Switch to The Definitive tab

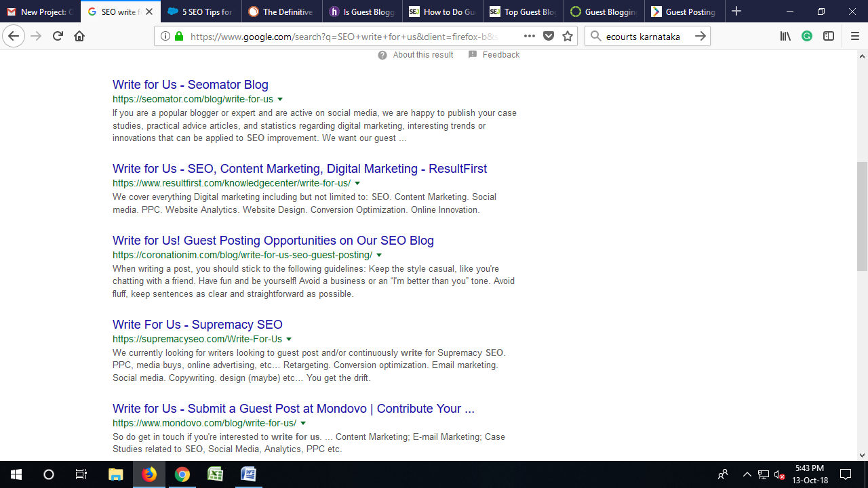[x=281, y=12]
